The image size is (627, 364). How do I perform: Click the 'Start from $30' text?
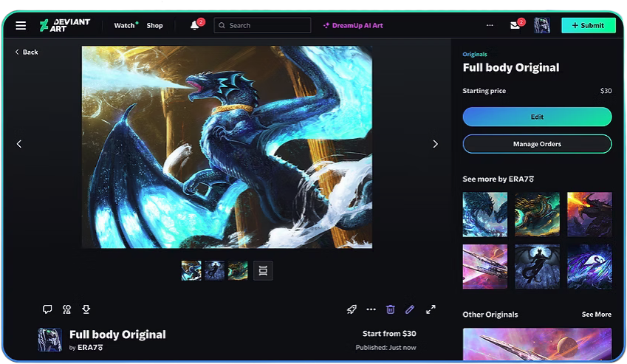(x=389, y=334)
